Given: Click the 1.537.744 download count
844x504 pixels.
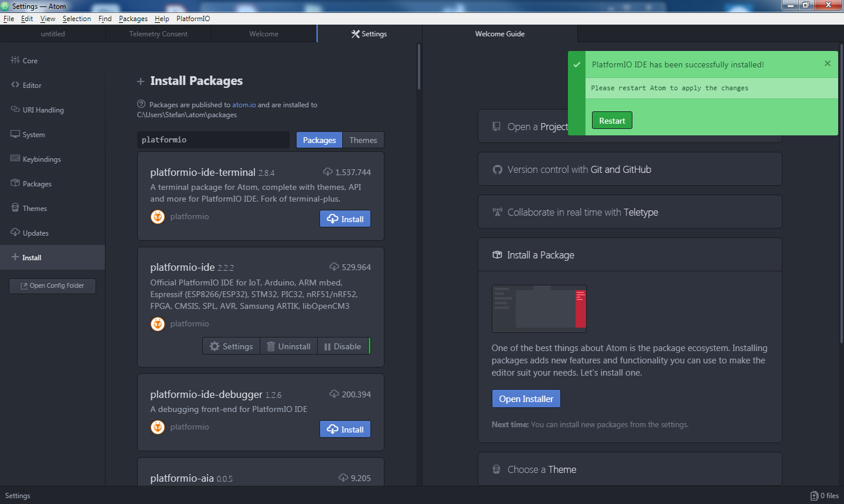Looking at the screenshot, I should (353, 172).
